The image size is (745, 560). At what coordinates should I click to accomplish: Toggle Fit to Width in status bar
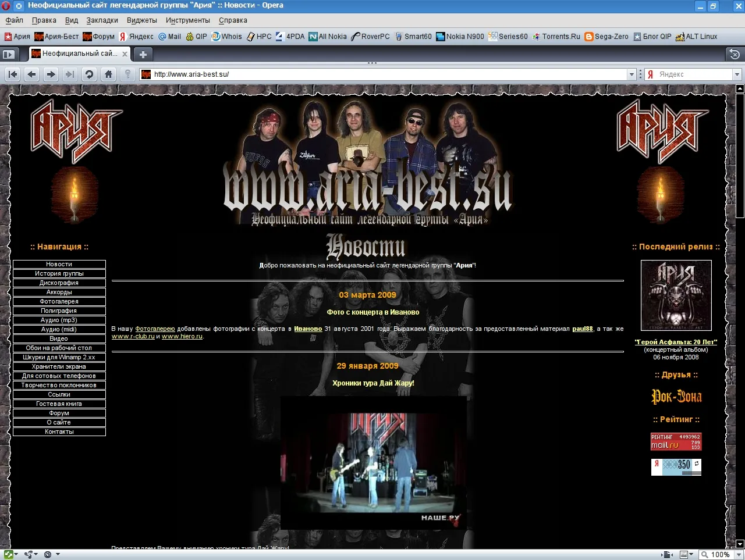[x=668, y=555]
